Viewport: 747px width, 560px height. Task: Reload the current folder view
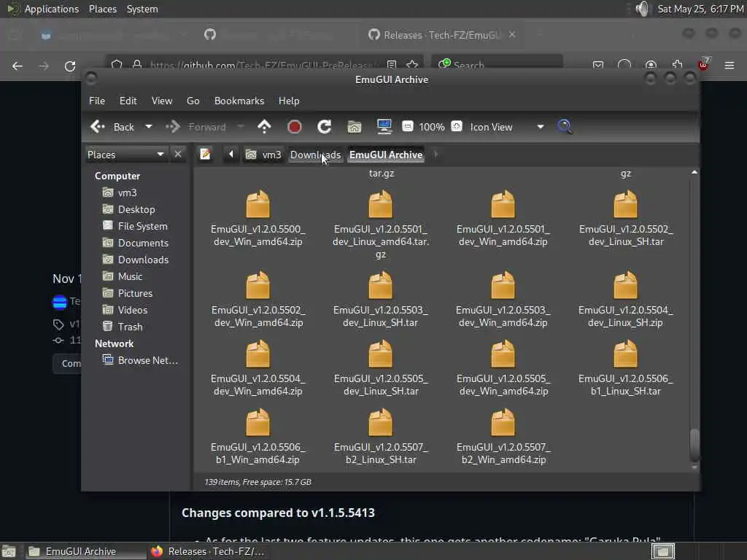tap(325, 127)
